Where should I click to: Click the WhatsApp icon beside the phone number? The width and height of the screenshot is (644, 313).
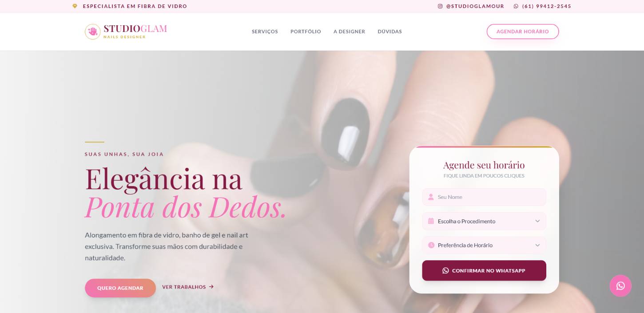(516, 6)
